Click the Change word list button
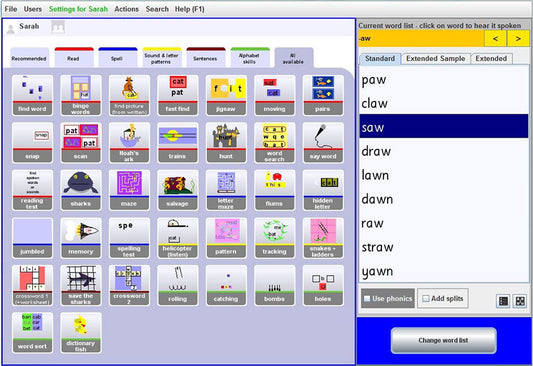The image size is (533, 366). point(444,340)
